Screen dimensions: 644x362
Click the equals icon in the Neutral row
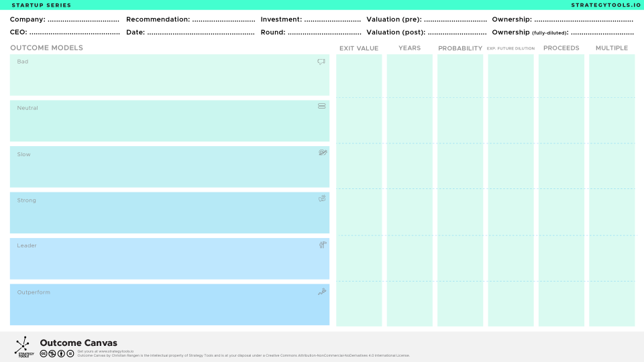tap(322, 106)
